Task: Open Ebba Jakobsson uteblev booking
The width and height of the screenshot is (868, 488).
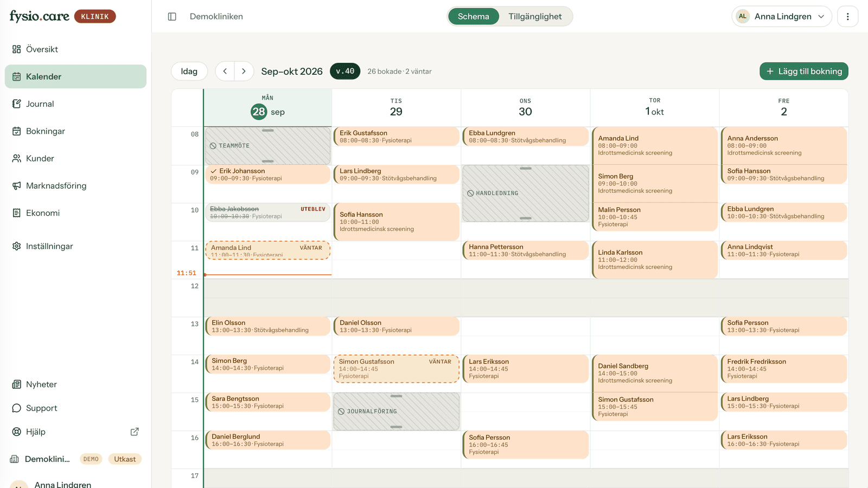Action: pos(268,213)
